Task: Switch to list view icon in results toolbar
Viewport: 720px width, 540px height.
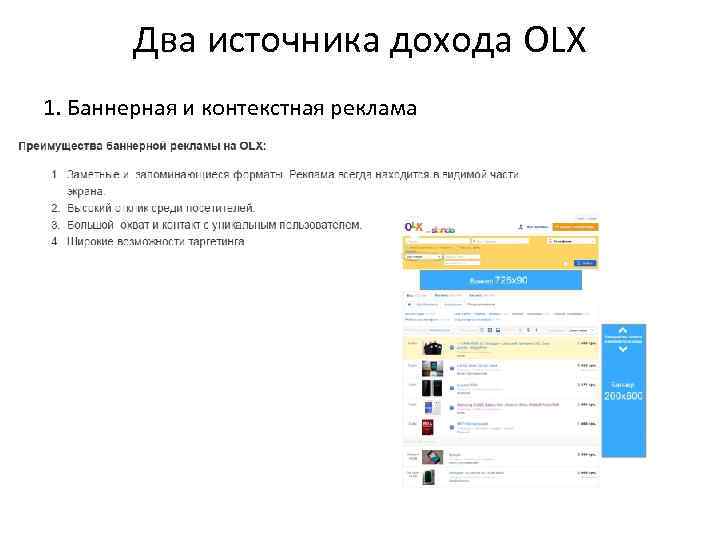Action: click(x=482, y=330)
